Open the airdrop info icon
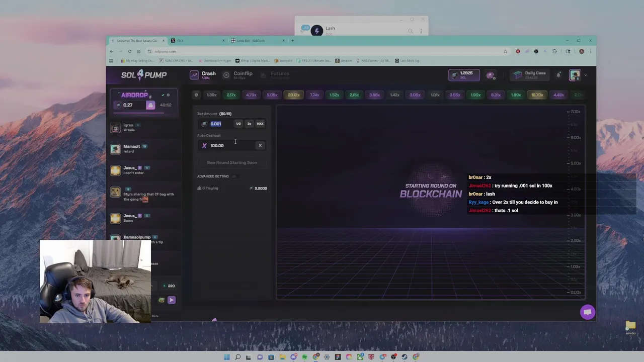 168,95
